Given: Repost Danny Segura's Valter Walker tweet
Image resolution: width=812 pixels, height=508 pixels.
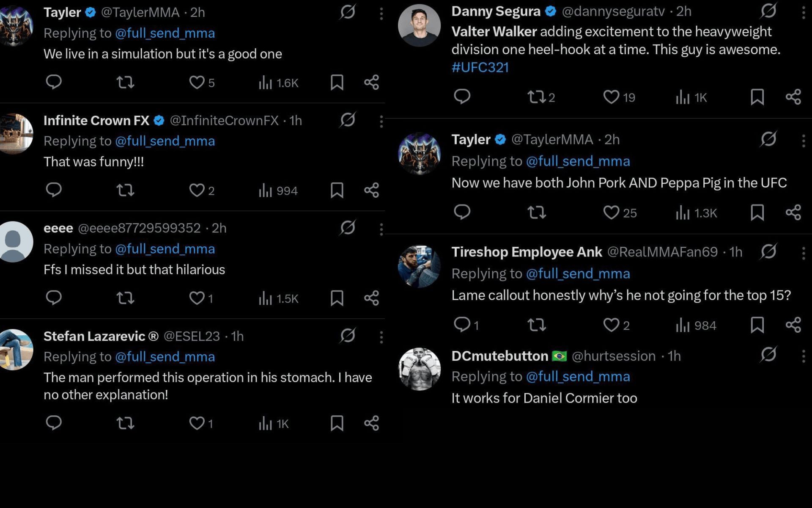Looking at the screenshot, I should click(537, 97).
